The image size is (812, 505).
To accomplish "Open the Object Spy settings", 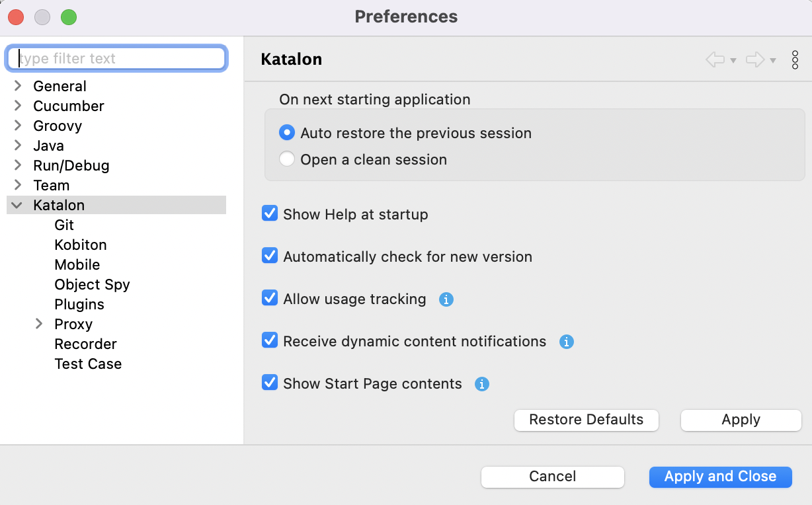I will pos(92,284).
